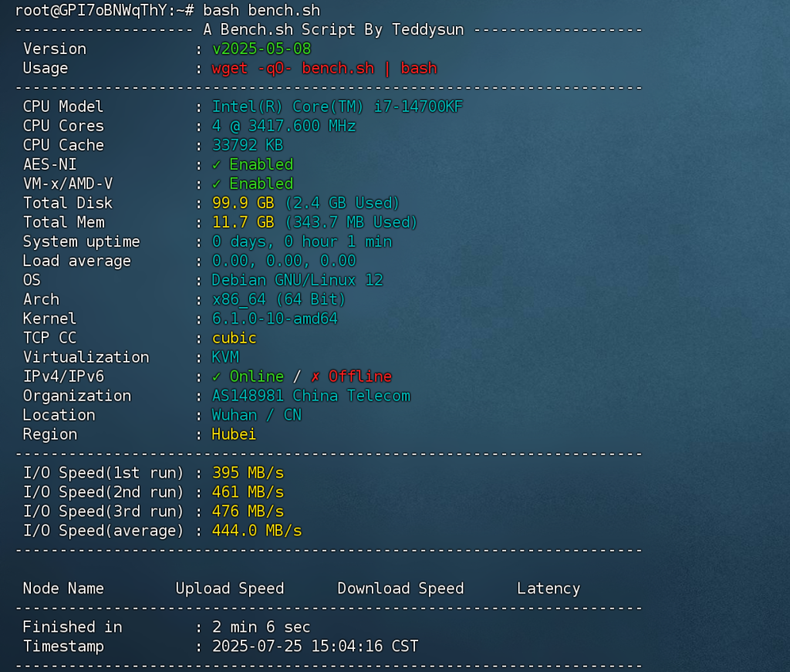Click the VM-x/AMD-V 'Enabled' status

pyautogui.click(x=262, y=184)
